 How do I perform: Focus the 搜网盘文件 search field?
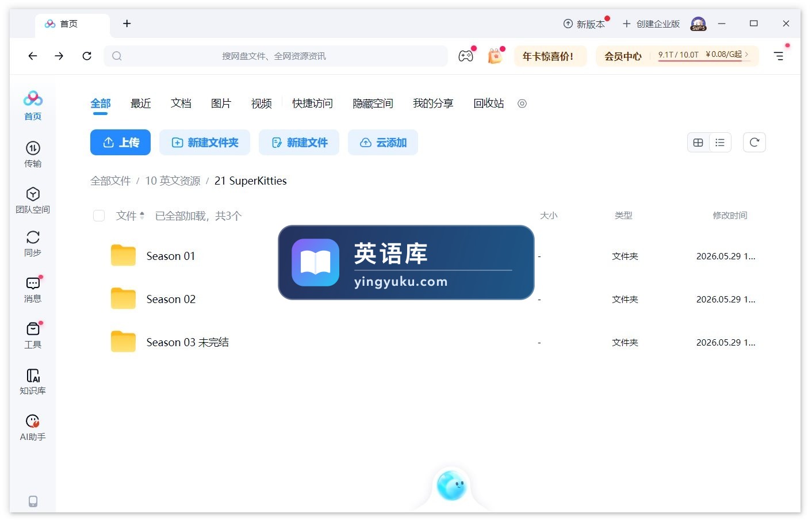click(275, 56)
